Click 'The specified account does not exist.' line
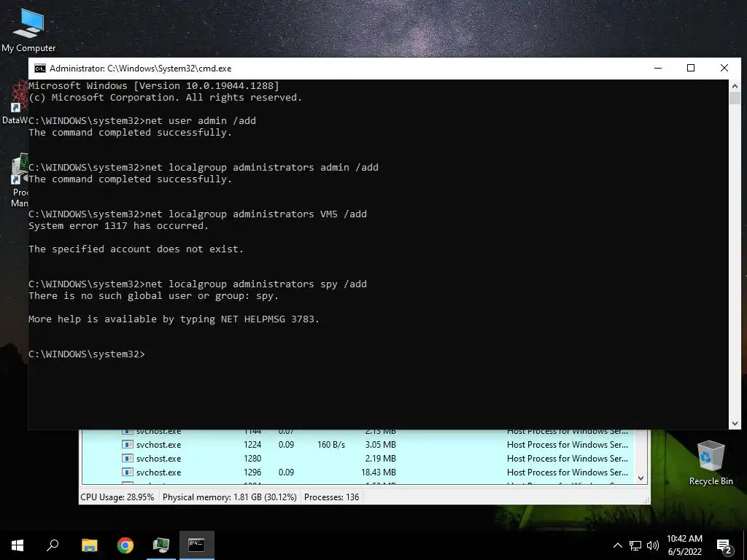Image resolution: width=747 pixels, height=560 pixels. 136,249
